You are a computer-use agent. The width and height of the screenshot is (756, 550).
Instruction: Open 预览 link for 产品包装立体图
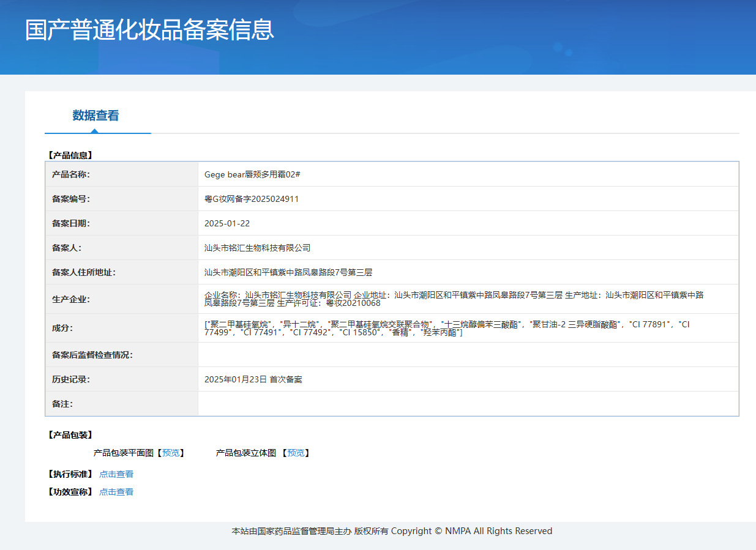point(296,453)
